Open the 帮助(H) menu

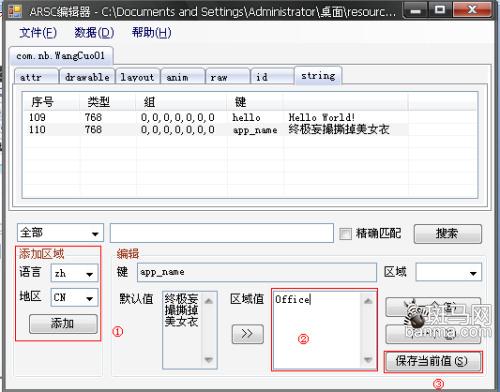click(x=152, y=33)
